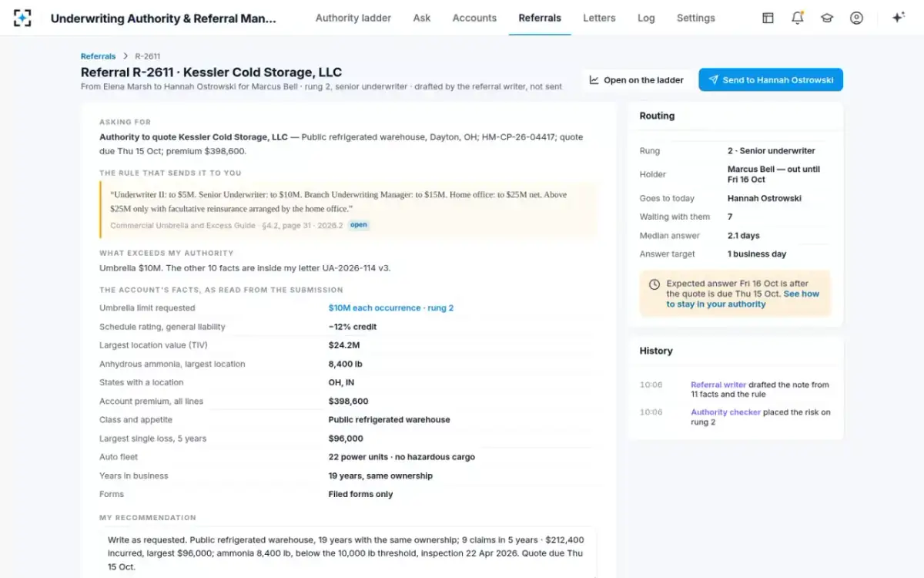Click Hannah Ostrowski in Goes to today row
This screenshot has width=924, height=578.
[x=765, y=198]
